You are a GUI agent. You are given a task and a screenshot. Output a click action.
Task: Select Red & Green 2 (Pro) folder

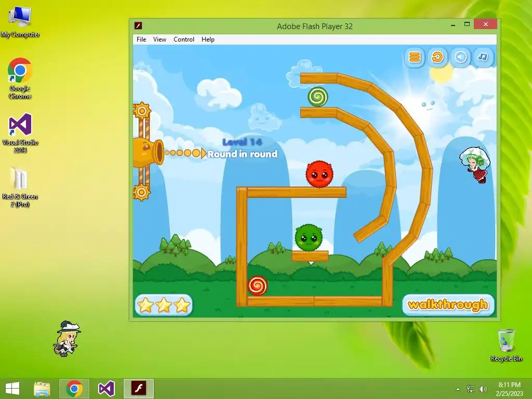coord(20,187)
